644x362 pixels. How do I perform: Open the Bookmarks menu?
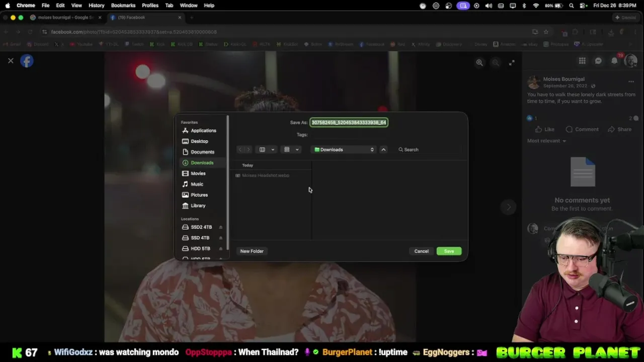point(123,6)
